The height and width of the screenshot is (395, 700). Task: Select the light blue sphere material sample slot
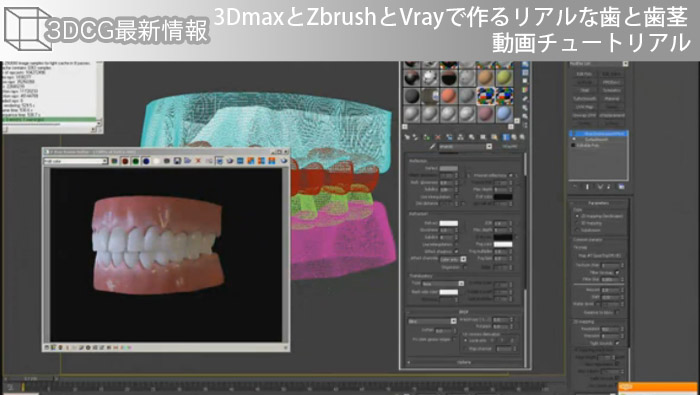(504, 114)
